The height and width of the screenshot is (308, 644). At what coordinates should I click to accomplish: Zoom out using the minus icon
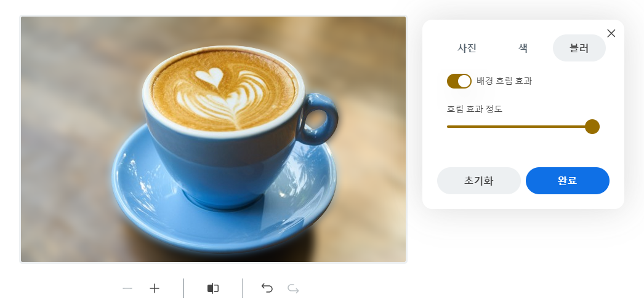point(127,289)
